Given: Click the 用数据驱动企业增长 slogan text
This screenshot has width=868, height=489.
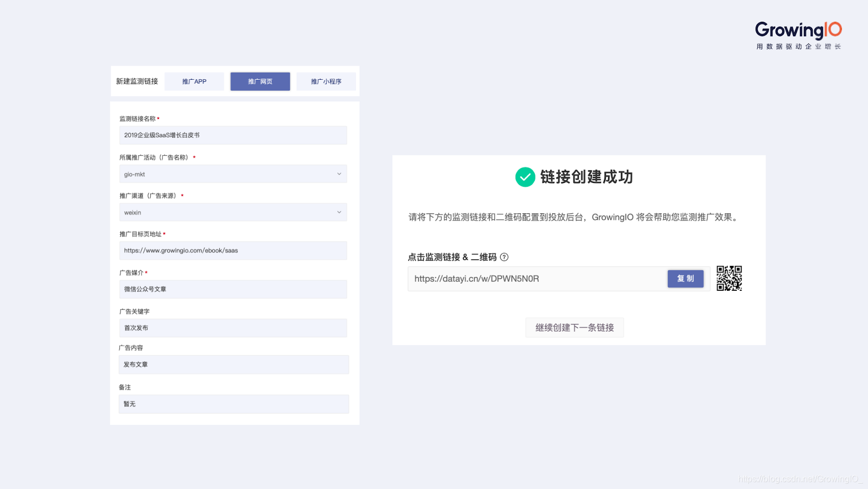Looking at the screenshot, I should [799, 47].
